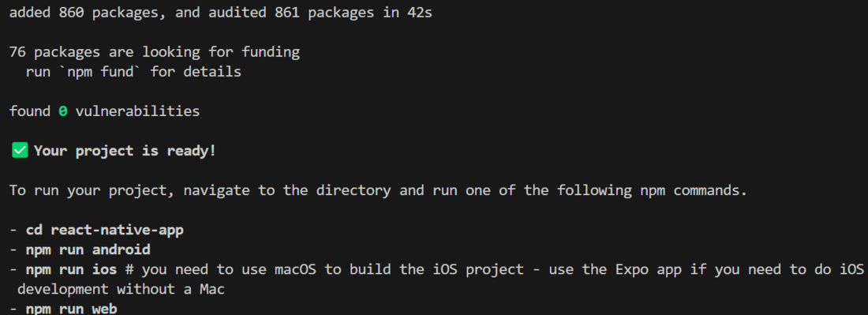This screenshot has width=868, height=315.
Task: Click '76 packages are looking for funding' line
Action: [x=155, y=53]
